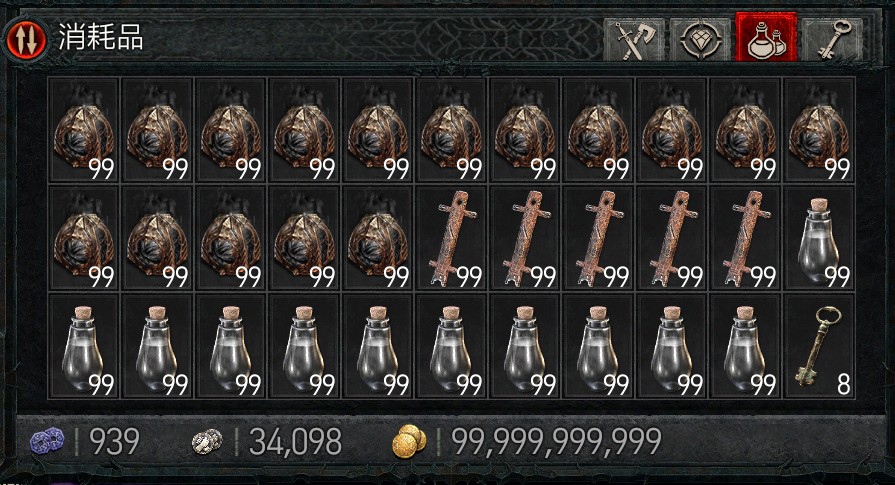Click the 消耗品 panel title
Screen dimensions: 895x485
100,38
